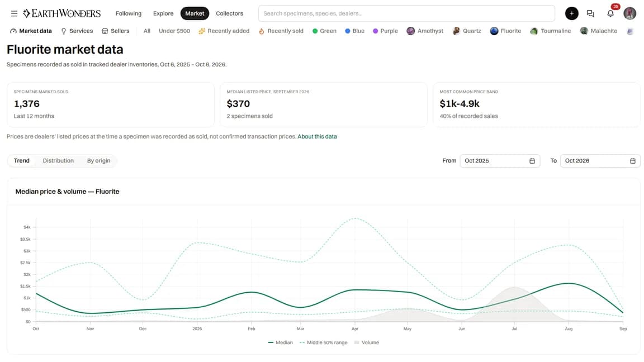Focus the specimen search field
The width and height of the screenshot is (644, 362).
tap(406, 13)
